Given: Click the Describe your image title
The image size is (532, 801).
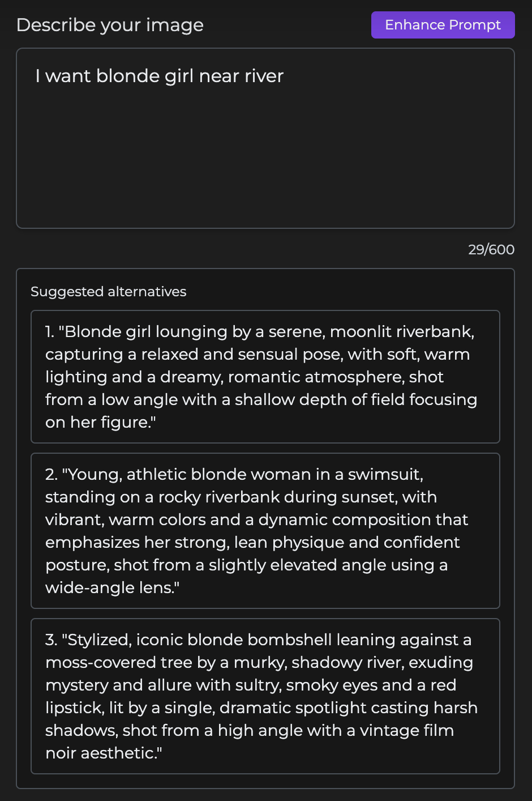Looking at the screenshot, I should pyautogui.click(x=110, y=25).
